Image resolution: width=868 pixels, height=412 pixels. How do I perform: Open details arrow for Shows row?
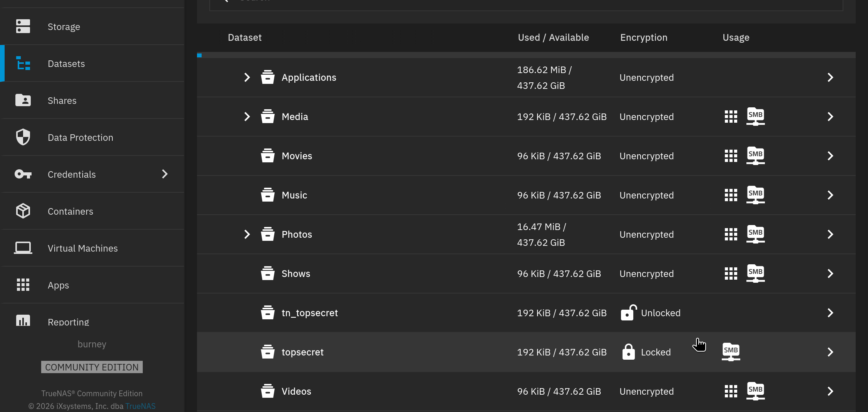coord(830,274)
